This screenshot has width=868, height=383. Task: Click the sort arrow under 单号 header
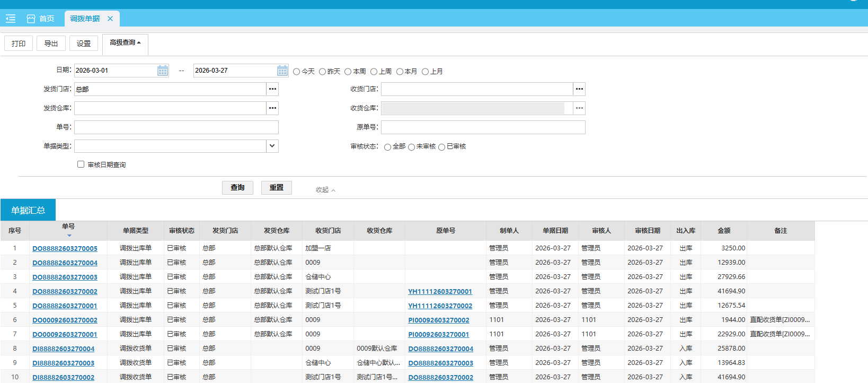pos(69,236)
